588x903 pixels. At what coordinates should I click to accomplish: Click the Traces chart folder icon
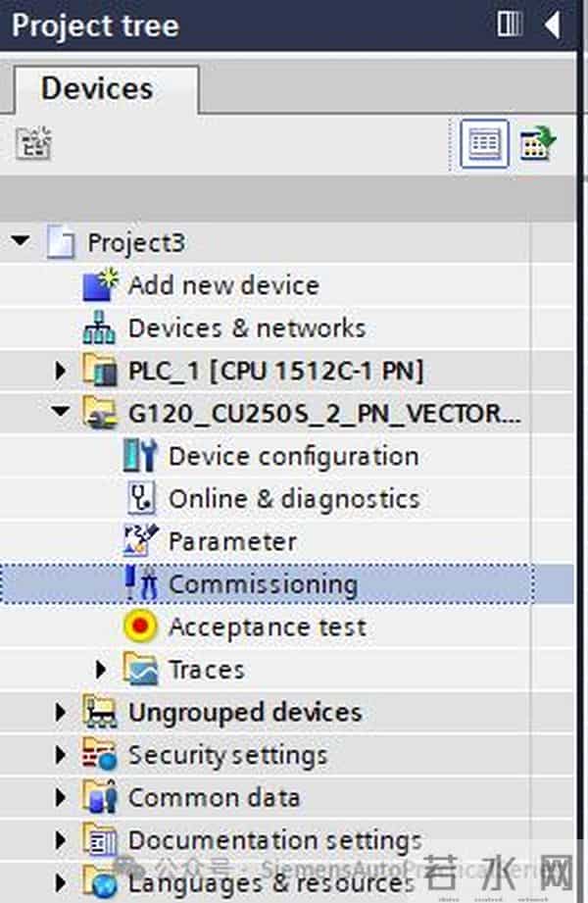(x=141, y=670)
